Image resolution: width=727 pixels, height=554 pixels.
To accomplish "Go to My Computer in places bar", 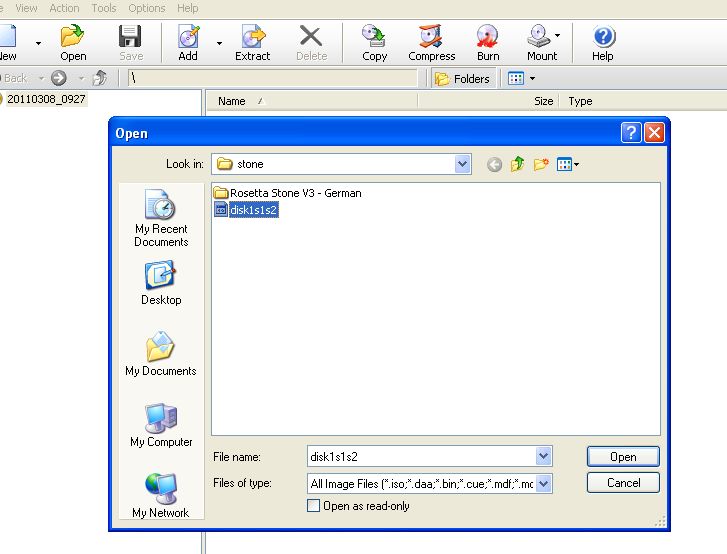I will point(161,425).
